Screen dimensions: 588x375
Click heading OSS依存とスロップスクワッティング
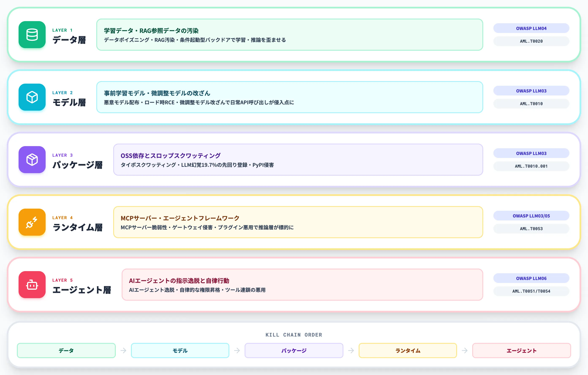click(x=170, y=156)
